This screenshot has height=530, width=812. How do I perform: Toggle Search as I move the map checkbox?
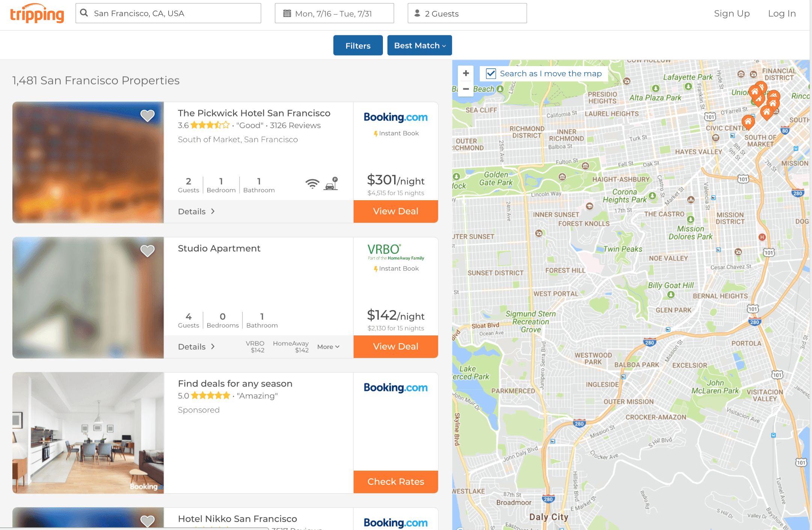(x=491, y=74)
